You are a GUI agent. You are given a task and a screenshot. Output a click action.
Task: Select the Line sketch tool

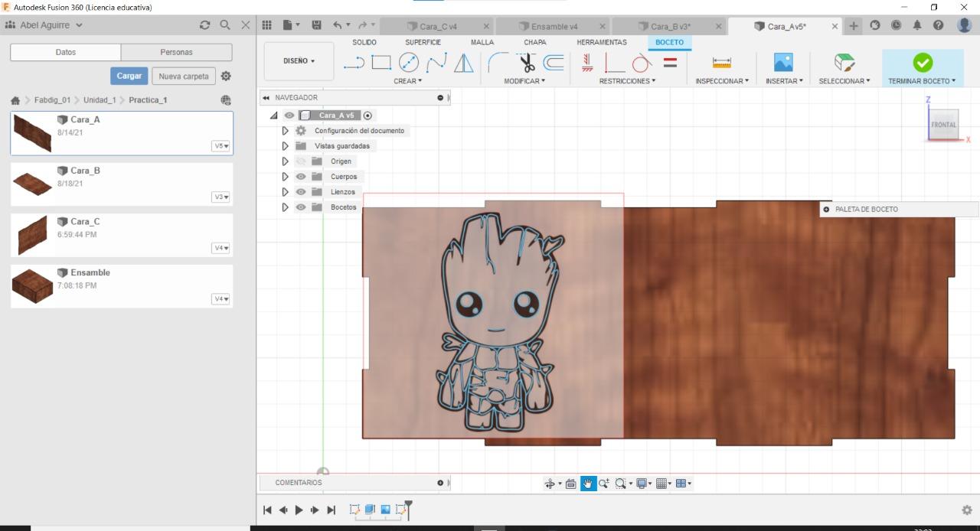coord(354,63)
